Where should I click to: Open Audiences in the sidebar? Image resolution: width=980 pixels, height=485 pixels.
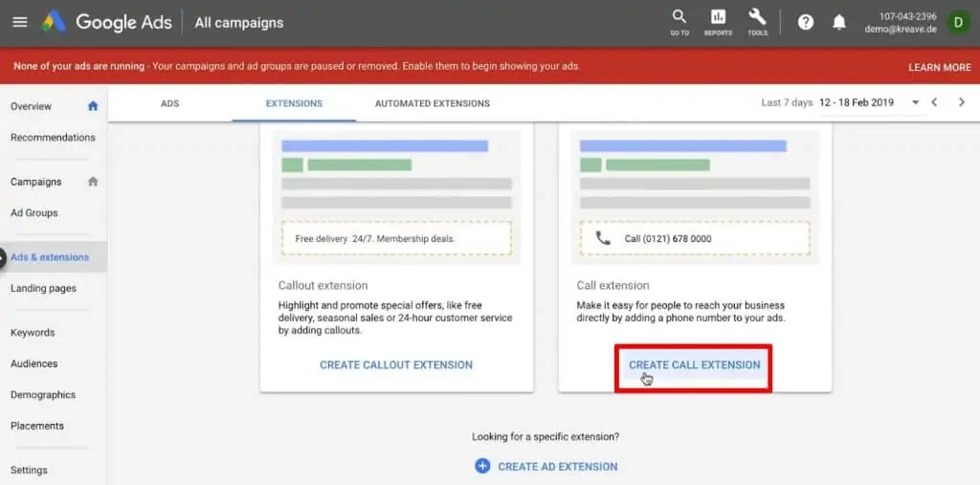click(x=34, y=364)
